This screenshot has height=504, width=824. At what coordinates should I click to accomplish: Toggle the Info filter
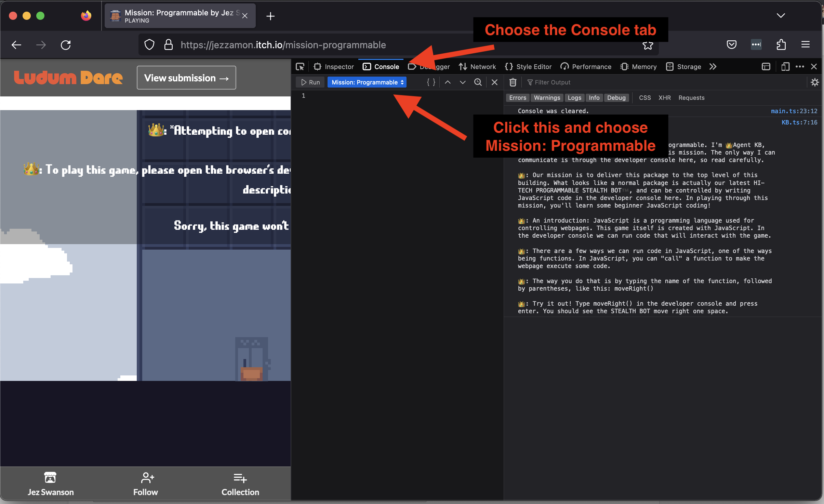point(594,98)
